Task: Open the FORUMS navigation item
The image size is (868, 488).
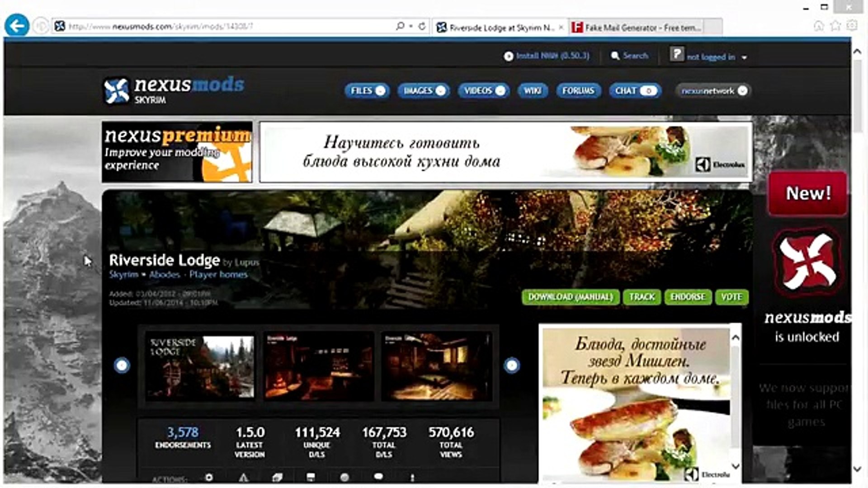Action: click(x=578, y=91)
